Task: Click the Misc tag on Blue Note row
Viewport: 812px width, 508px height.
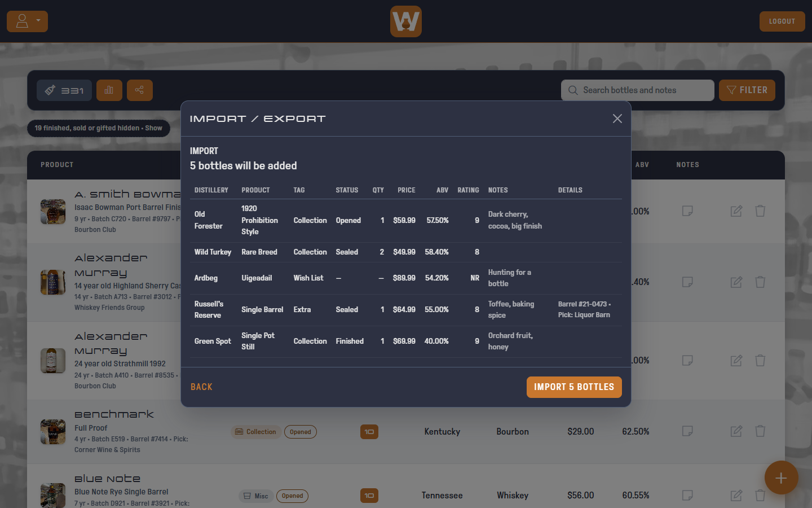Action: tap(256, 496)
